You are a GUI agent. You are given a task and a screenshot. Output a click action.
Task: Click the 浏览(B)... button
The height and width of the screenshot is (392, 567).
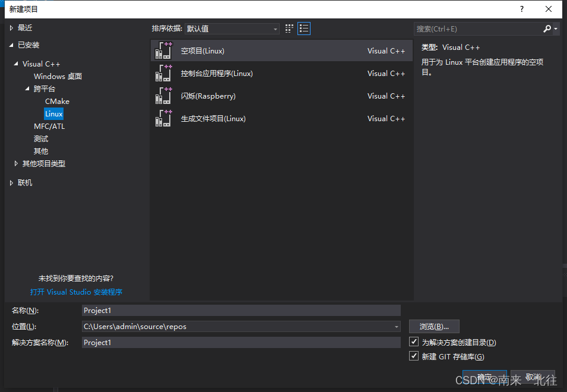click(434, 327)
